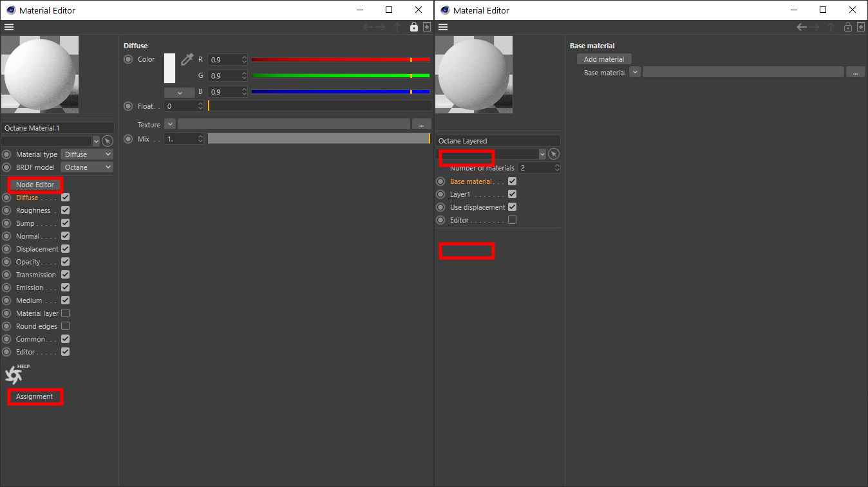This screenshot has height=487, width=868.
Task: Open the Octane HELP icon
Action: point(17,374)
